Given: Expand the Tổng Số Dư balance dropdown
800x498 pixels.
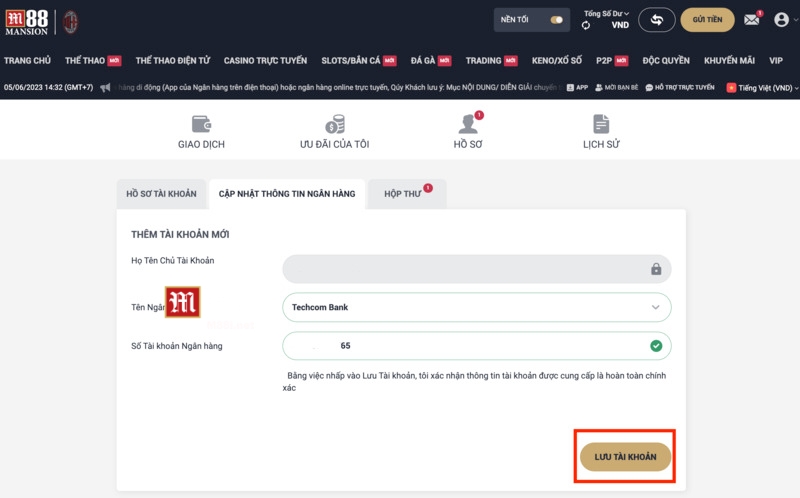Looking at the screenshot, I should coord(607,14).
